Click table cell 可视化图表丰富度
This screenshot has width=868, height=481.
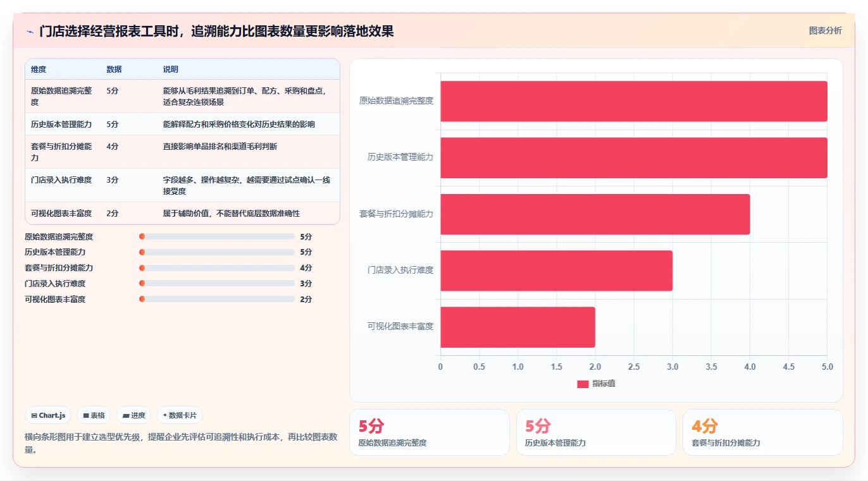61,214
